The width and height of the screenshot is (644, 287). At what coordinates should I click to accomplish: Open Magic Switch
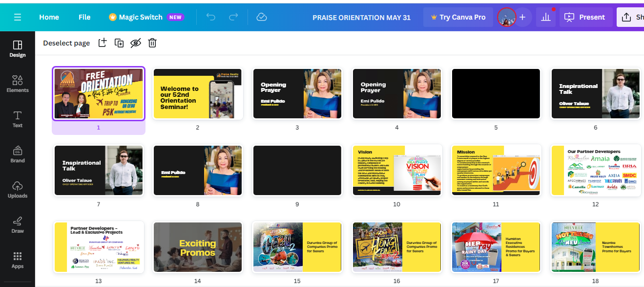(146, 17)
